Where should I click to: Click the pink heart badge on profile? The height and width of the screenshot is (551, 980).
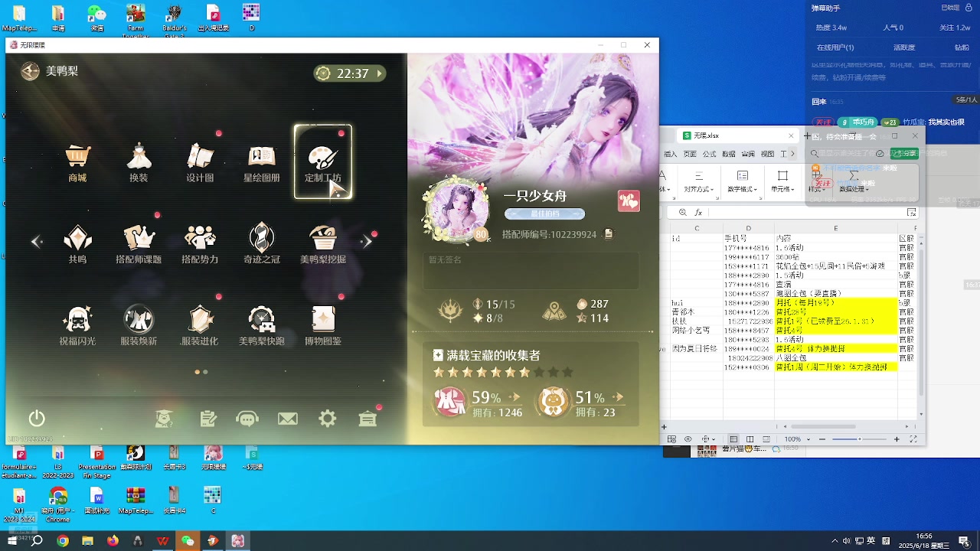[629, 201]
